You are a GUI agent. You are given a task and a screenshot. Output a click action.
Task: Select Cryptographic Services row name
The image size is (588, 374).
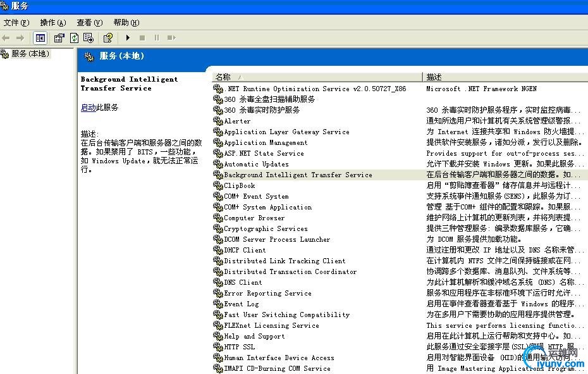[266, 228]
